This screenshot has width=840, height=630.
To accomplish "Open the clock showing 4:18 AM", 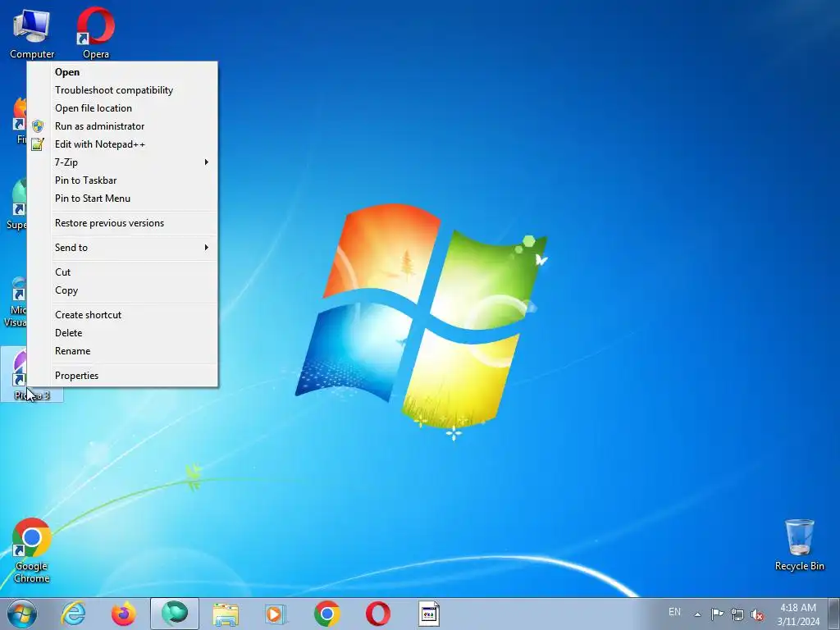I will click(798, 614).
